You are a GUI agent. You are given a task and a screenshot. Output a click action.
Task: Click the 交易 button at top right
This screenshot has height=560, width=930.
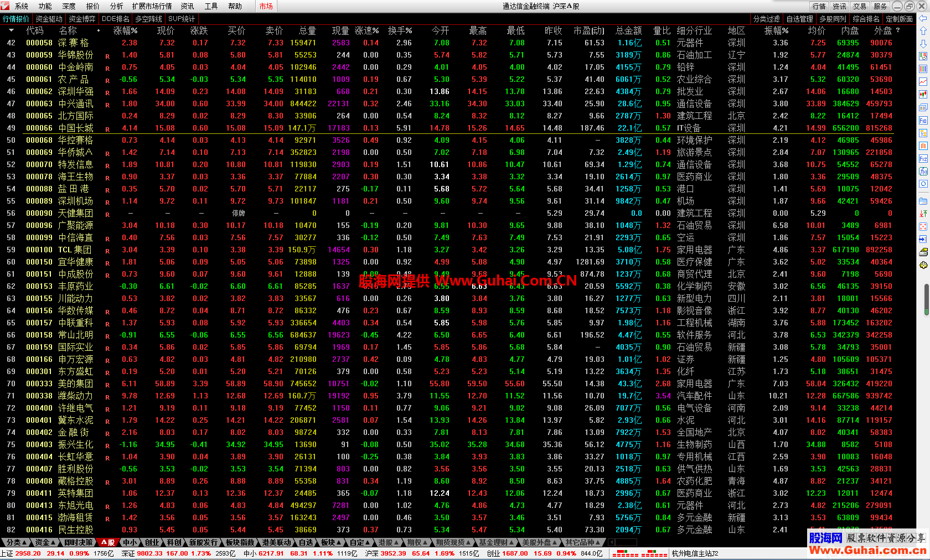[860, 6]
